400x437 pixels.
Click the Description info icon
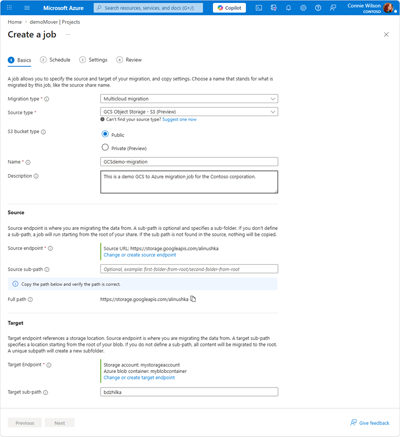[x=36, y=176]
